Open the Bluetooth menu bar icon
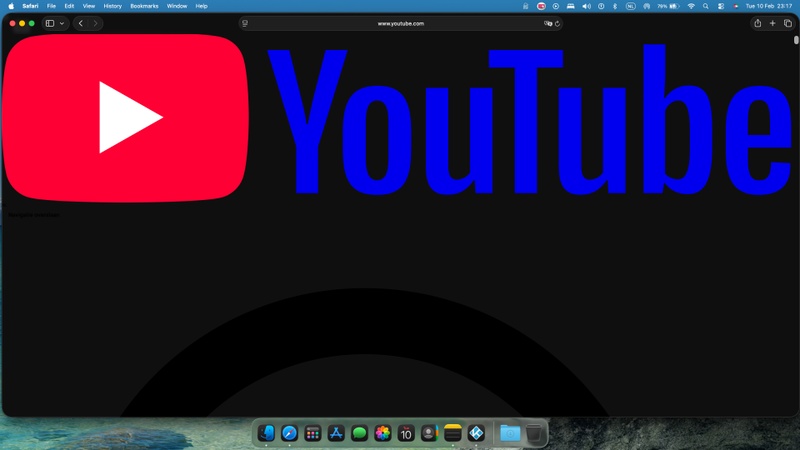 pyautogui.click(x=615, y=6)
